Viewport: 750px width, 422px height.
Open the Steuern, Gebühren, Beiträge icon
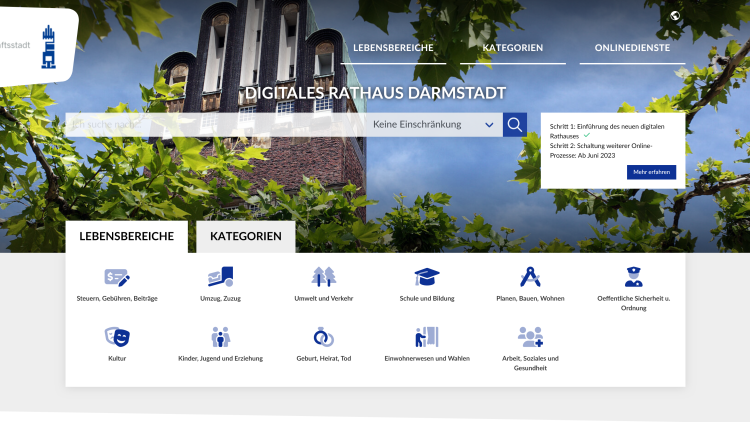[x=117, y=277]
